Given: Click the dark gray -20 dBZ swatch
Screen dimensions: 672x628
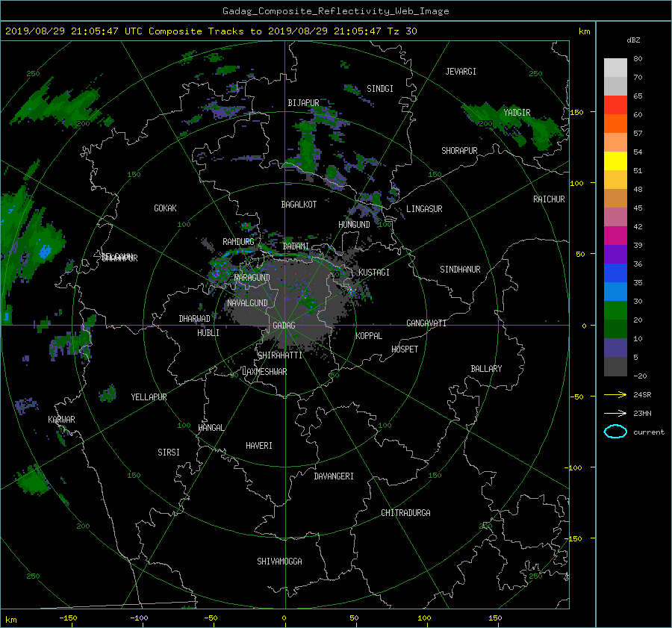Looking at the screenshot, I should pos(615,367).
